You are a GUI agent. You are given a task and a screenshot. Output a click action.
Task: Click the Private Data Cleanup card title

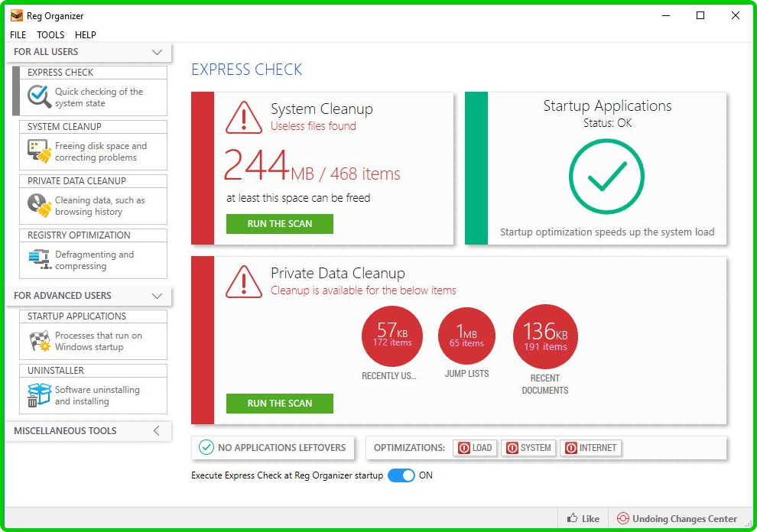tap(337, 274)
